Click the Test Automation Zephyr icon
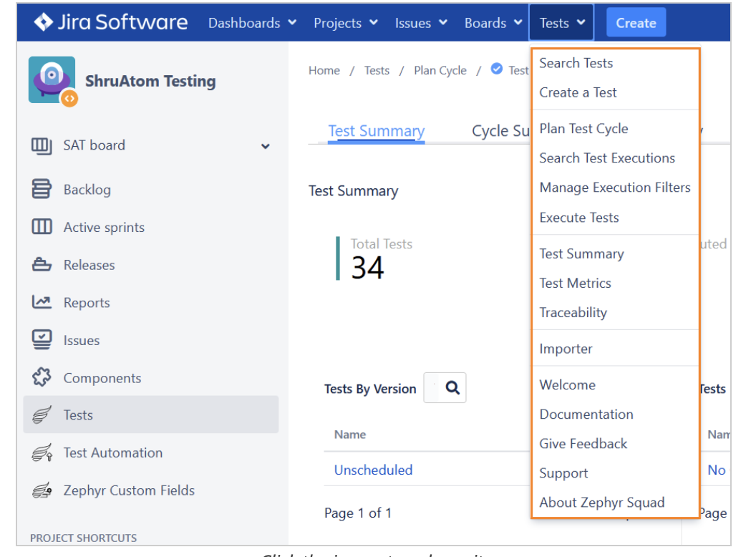The image size is (756, 557). coord(42,452)
